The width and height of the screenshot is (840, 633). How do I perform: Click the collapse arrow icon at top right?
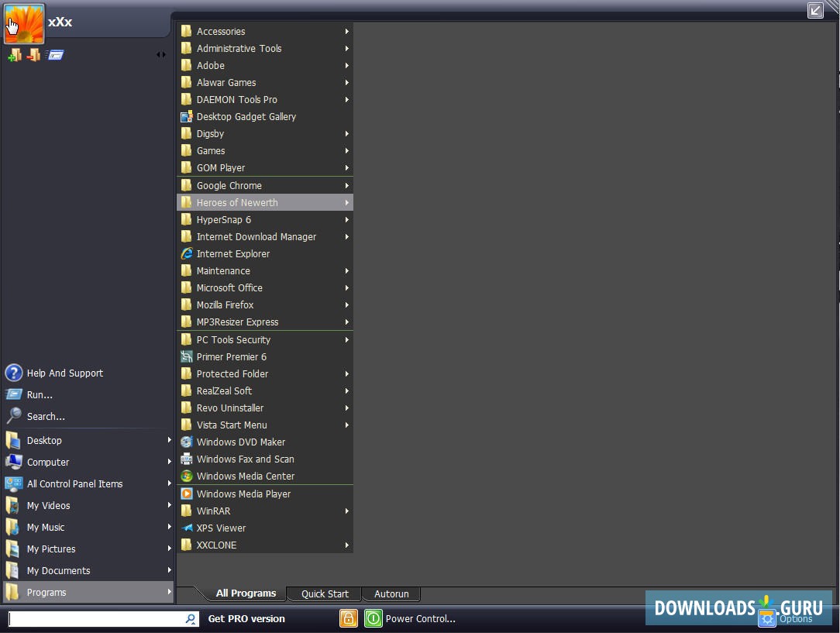(x=815, y=10)
